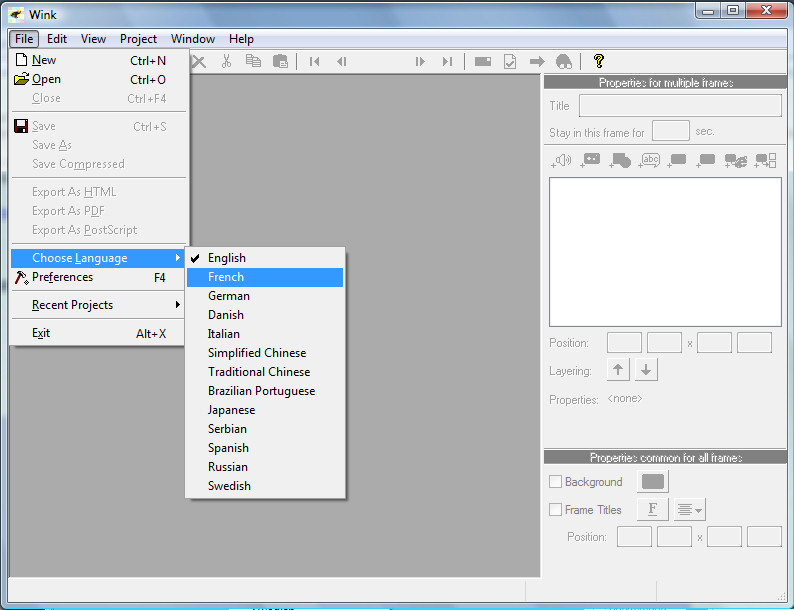794x610 pixels.
Task: Click the bubble-pair icon with wavy lines
Action: point(736,160)
